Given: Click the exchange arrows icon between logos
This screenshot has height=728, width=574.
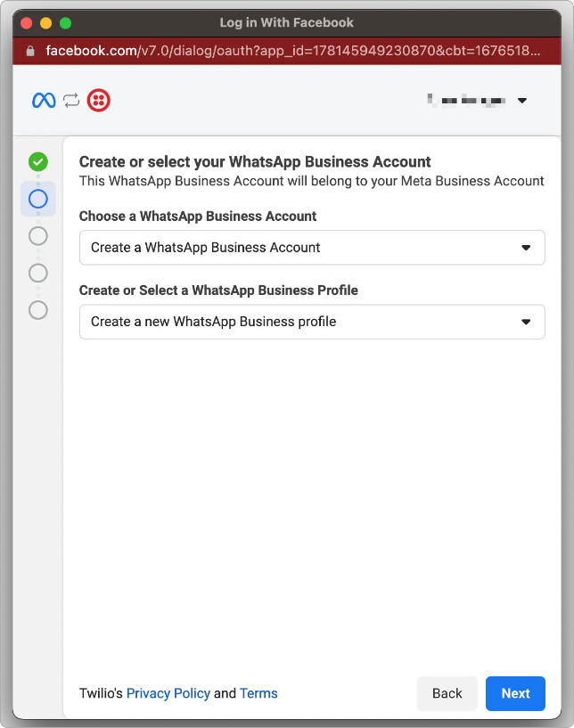Looking at the screenshot, I should pyautogui.click(x=71, y=101).
